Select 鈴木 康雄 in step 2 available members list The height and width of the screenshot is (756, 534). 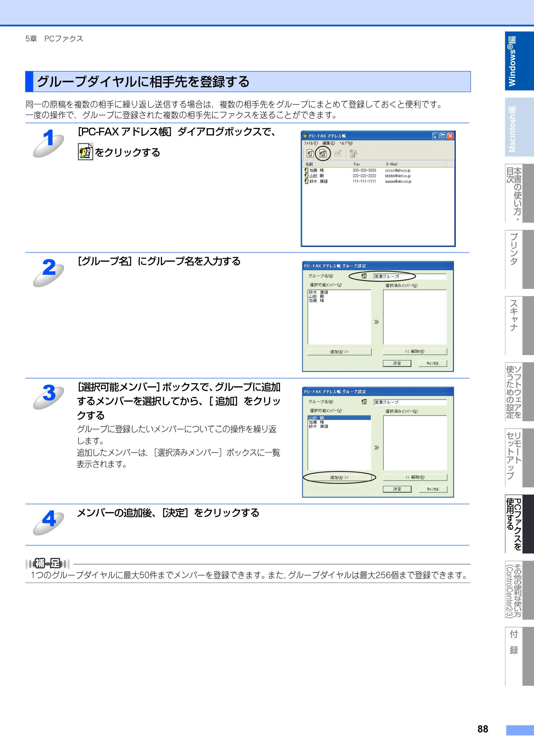coord(318,292)
